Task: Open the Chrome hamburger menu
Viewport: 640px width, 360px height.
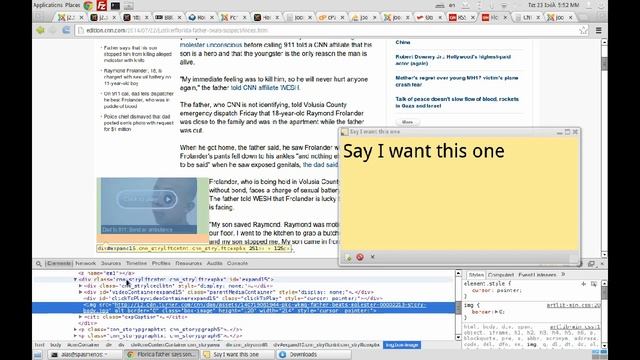Action: coord(598,30)
